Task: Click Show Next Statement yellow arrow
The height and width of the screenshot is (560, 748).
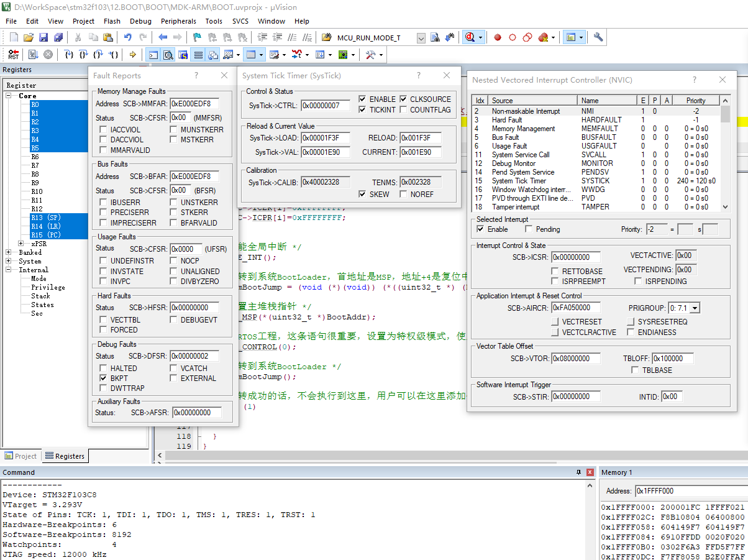Action: [133, 55]
